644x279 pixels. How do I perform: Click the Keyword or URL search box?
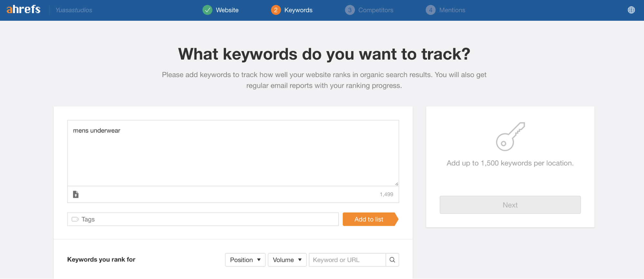click(x=347, y=260)
